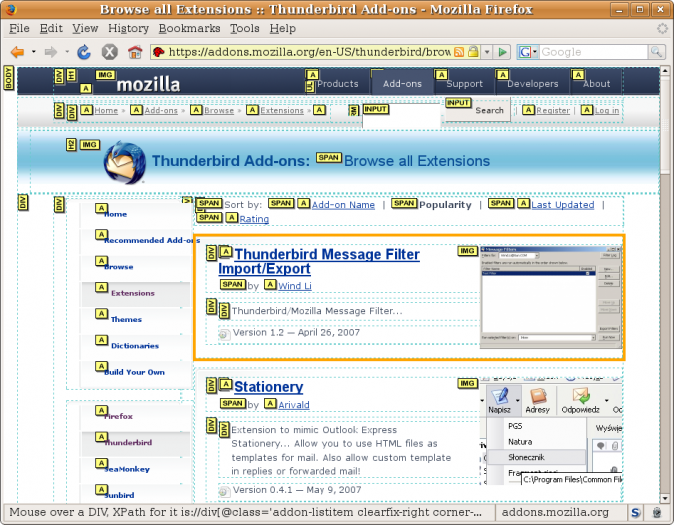Image resolution: width=674 pixels, height=525 pixels.
Task: Open the address bar history dropdown
Action: [487, 52]
